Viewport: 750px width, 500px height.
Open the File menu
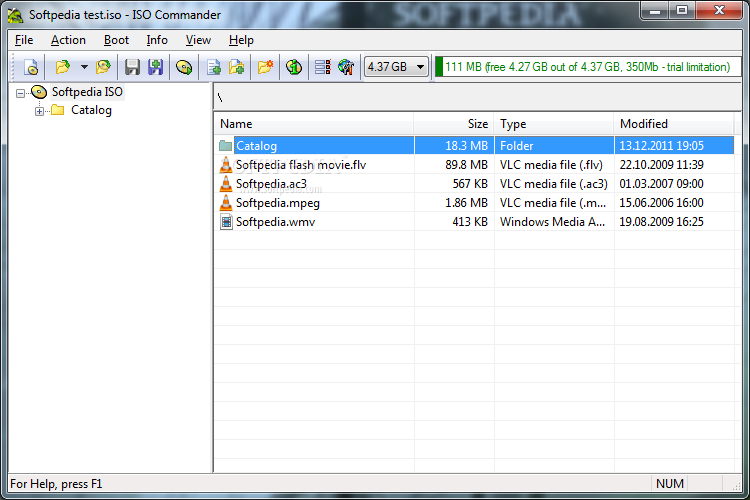[24, 40]
